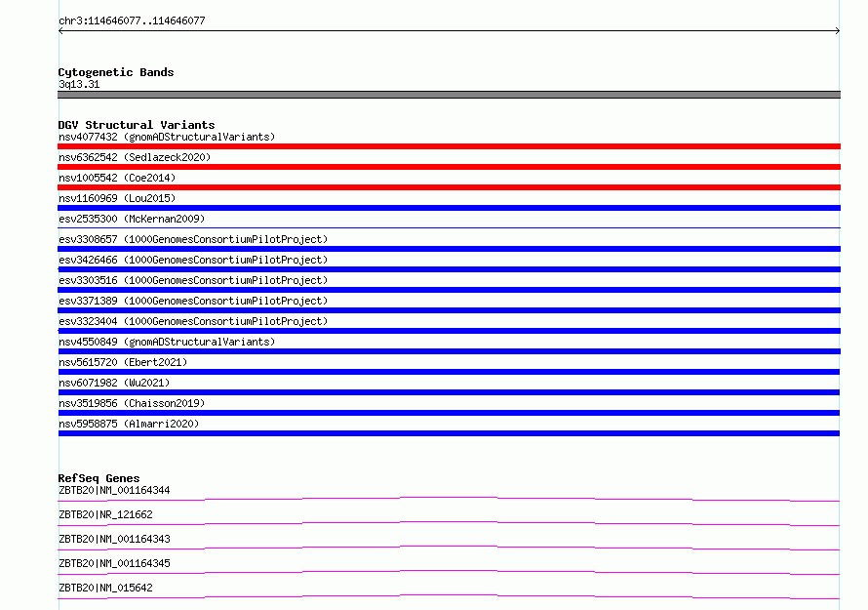
Task: Open variant nsv6071982 (Wu2021) label
Action: (x=114, y=383)
